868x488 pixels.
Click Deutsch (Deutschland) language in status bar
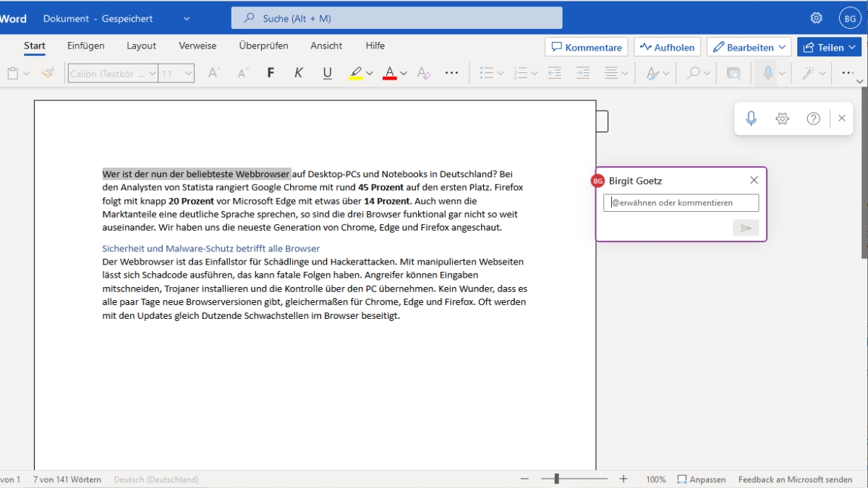156,479
